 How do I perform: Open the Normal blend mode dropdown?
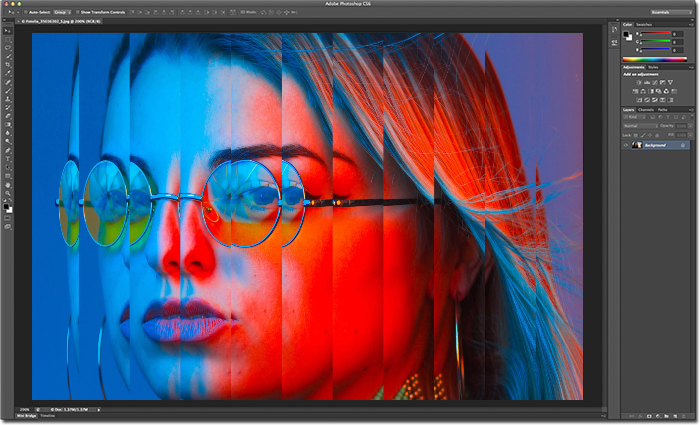pos(640,126)
